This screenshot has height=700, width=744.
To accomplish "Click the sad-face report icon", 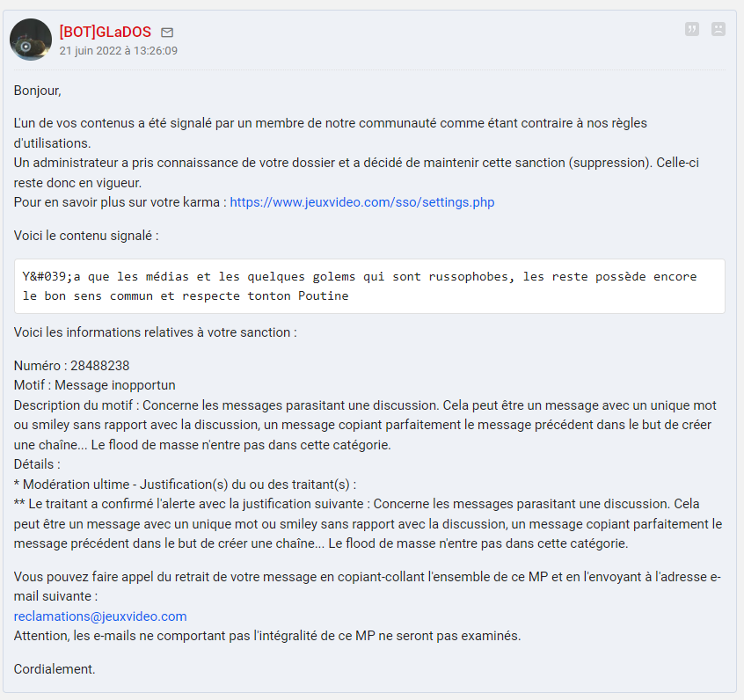I will tap(718, 29).
